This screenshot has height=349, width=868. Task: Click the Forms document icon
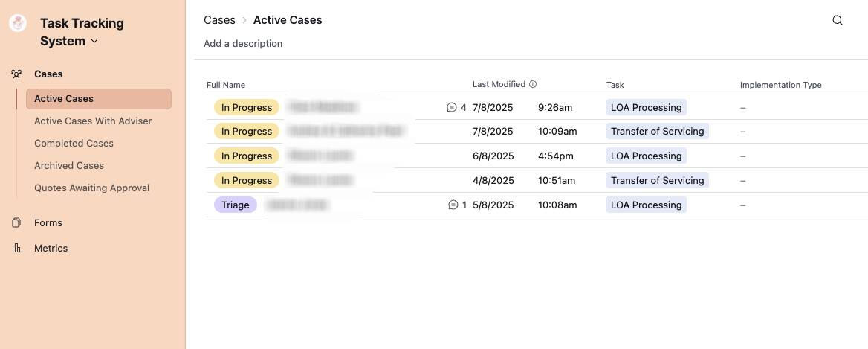pos(16,222)
